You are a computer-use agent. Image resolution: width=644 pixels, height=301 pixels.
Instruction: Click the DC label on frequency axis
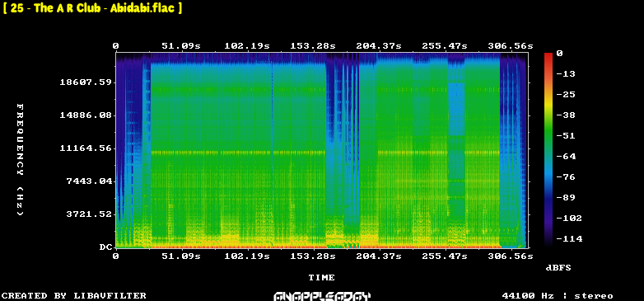pos(105,247)
